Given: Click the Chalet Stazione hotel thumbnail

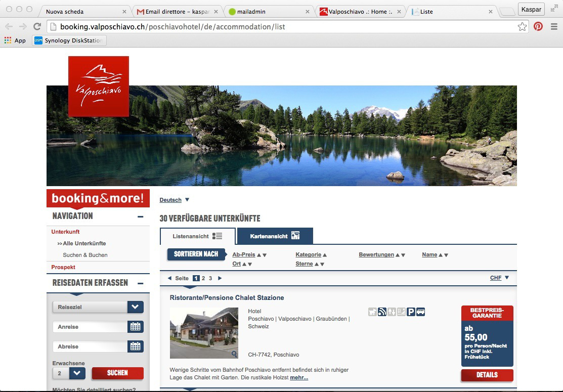Looking at the screenshot, I should pyautogui.click(x=204, y=333).
